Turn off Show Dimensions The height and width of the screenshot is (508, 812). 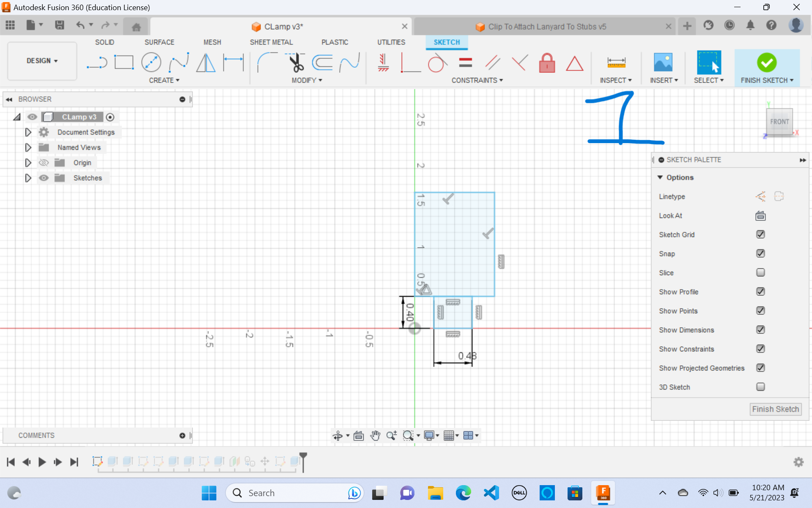click(760, 330)
